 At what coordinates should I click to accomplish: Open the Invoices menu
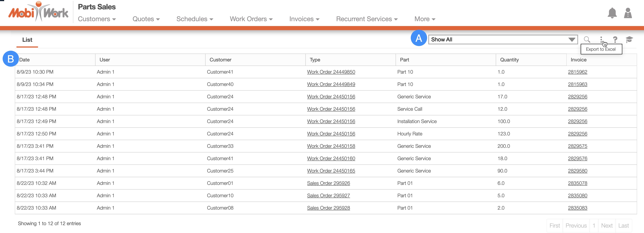coord(304,19)
